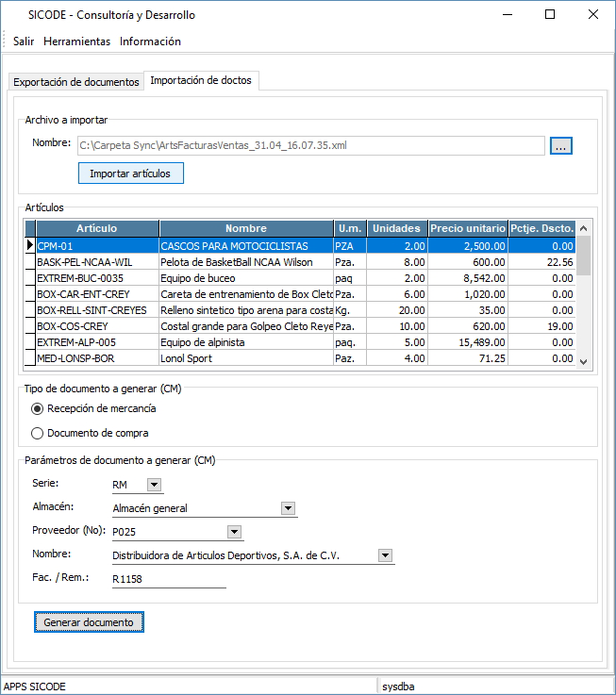Click the file browse ellipsis button
The height and width of the screenshot is (695, 616).
(x=561, y=146)
